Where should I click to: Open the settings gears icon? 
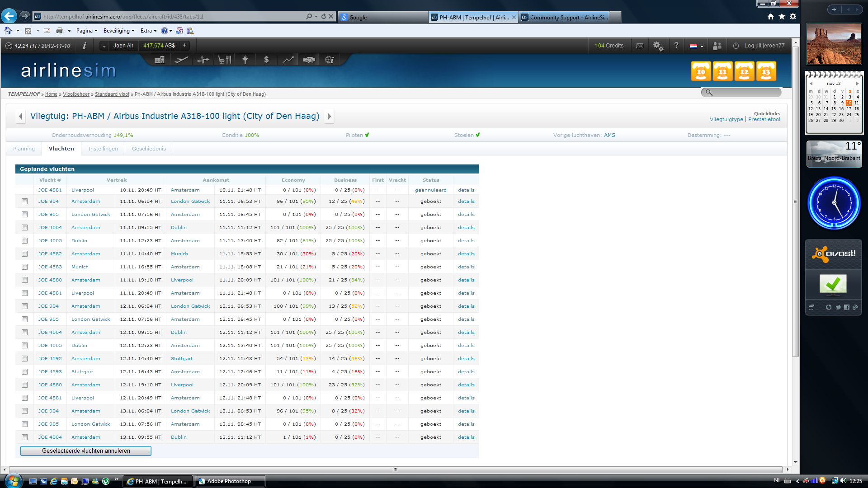pyautogui.click(x=658, y=46)
